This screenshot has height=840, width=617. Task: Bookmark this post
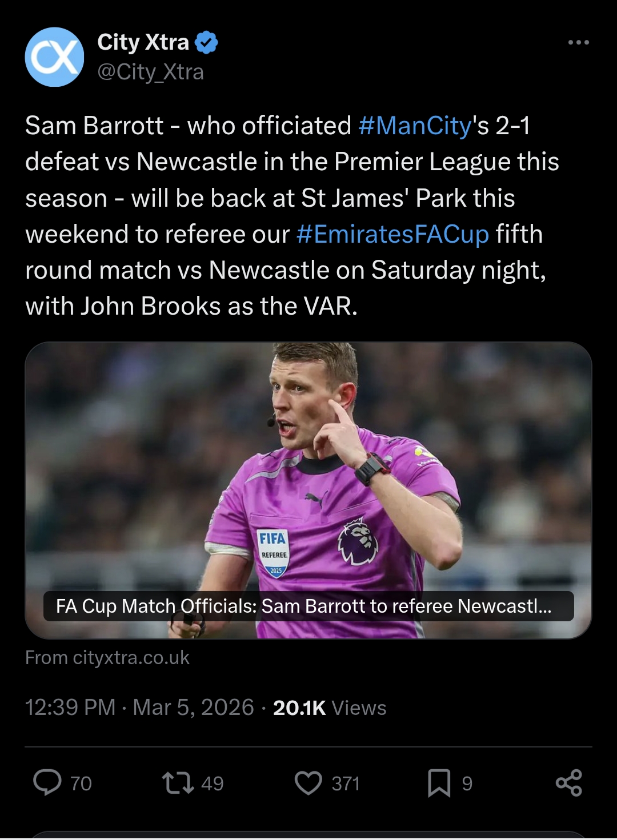click(439, 783)
